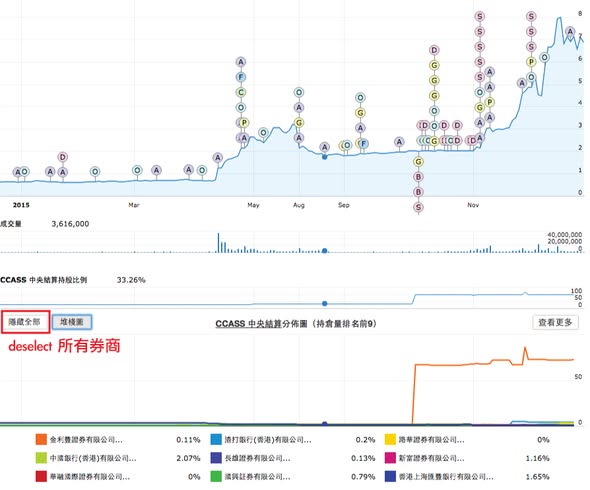590x490 pixels.
Task: Click the lone O marker in February
Action: tap(95, 172)
